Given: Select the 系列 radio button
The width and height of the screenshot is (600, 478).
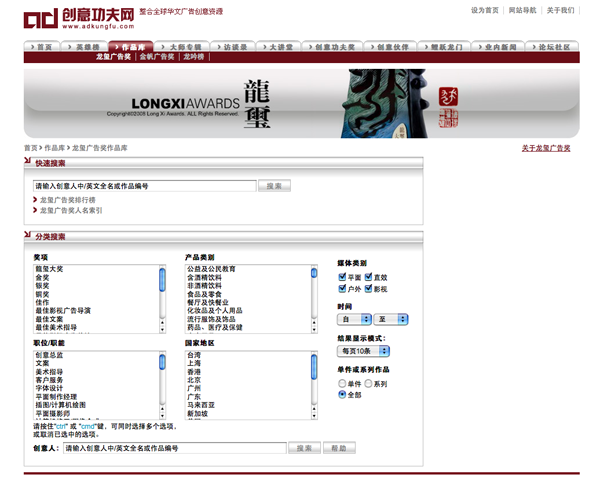Looking at the screenshot, I should [x=368, y=383].
